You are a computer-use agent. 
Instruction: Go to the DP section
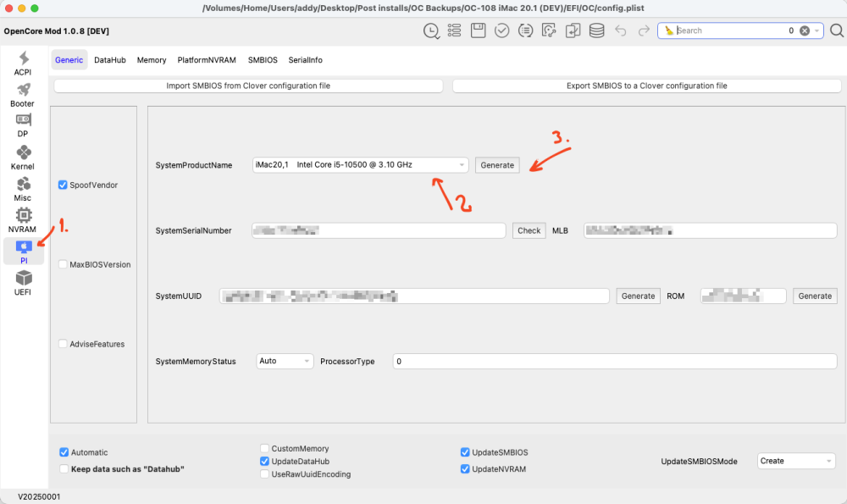pos(23,125)
